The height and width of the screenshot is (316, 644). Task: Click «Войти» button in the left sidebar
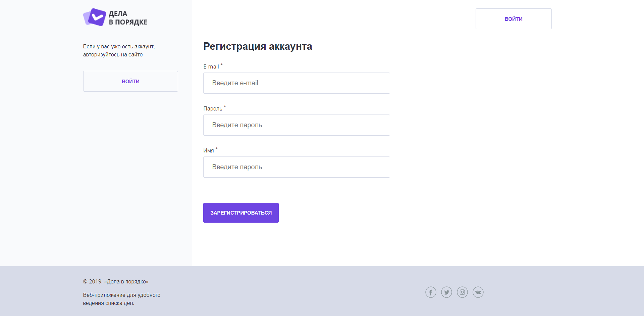coord(130,81)
